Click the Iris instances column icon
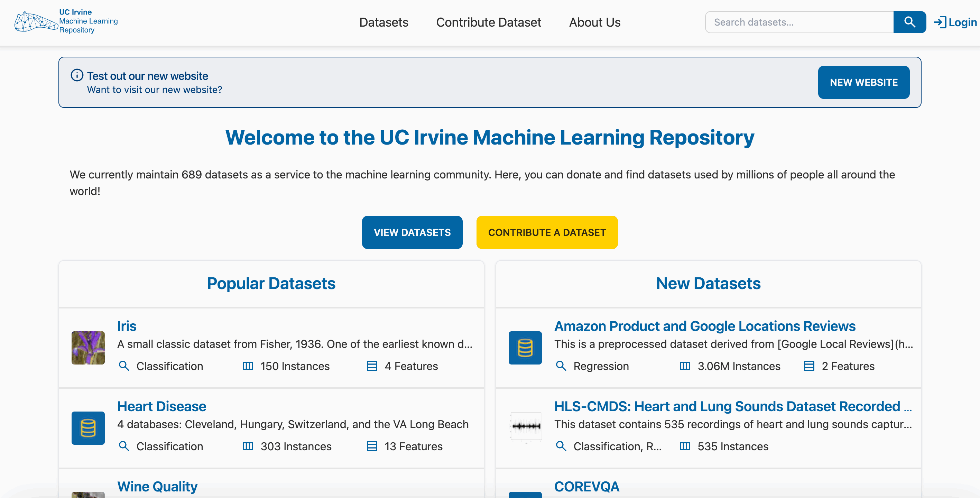 coord(248,366)
